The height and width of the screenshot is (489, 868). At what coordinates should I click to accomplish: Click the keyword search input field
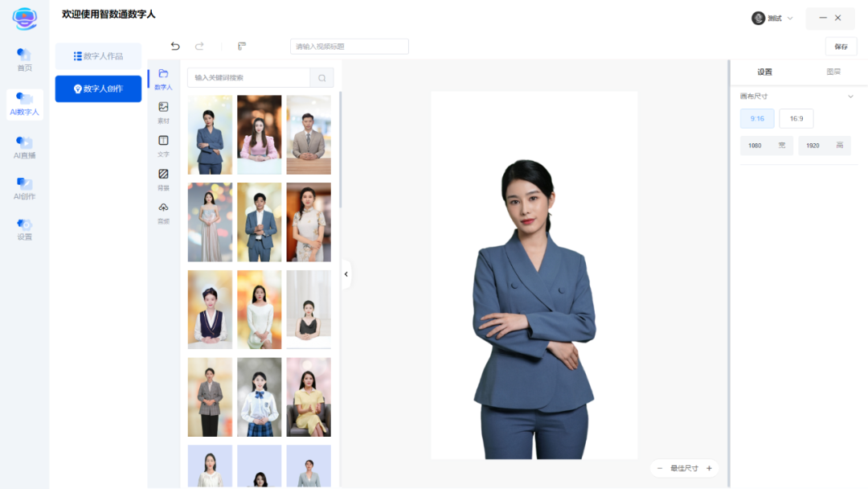[248, 78]
